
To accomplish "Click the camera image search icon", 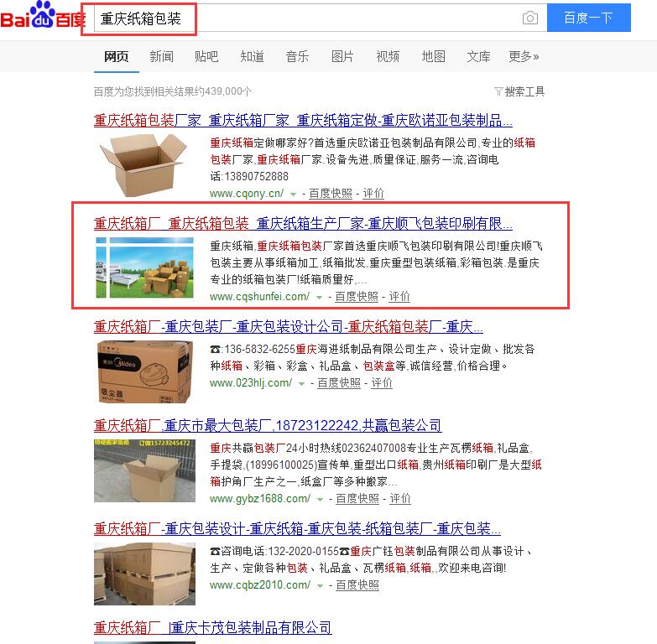I will (x=530, y=18).
